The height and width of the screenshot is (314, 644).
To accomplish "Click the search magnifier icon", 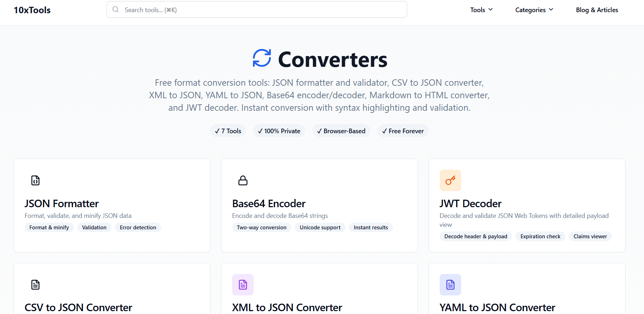I will pos(116,10).
